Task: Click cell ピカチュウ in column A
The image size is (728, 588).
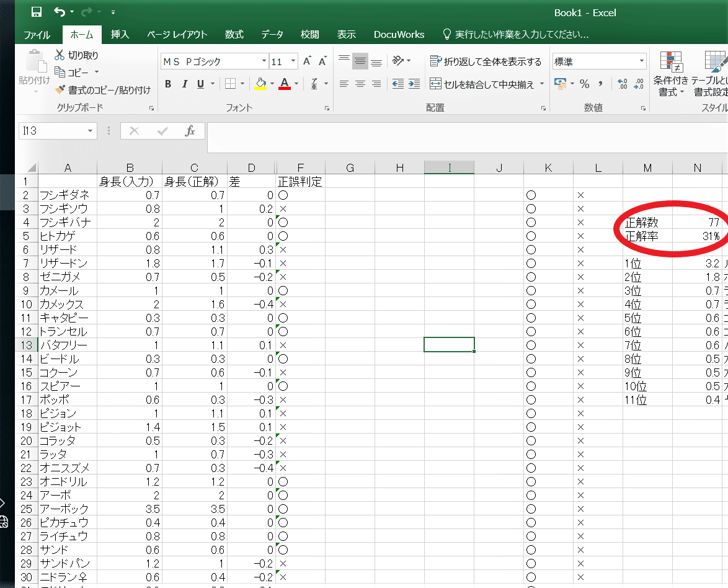Action: click(x=68, y=522)
